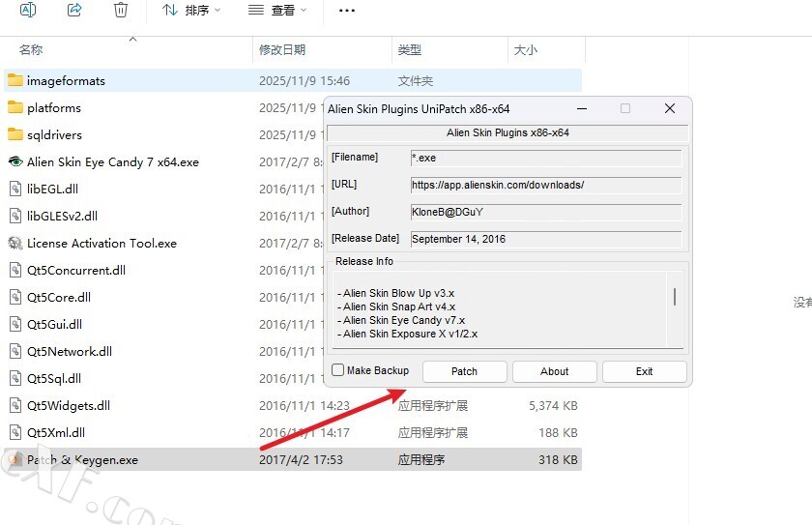Select the License Activation Tool.exe icon
812x525 pixels.
(x=15, y=244)
